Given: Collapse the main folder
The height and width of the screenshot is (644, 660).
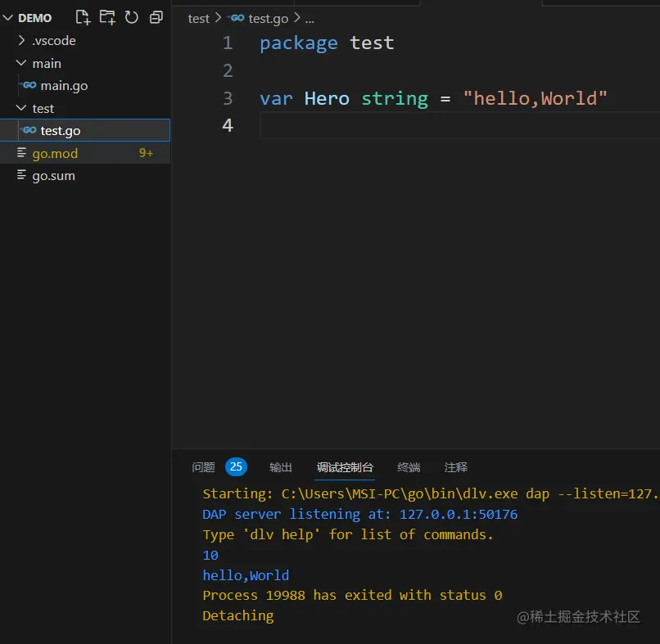Looking at the screenshot, I should [x=21, y=63].
